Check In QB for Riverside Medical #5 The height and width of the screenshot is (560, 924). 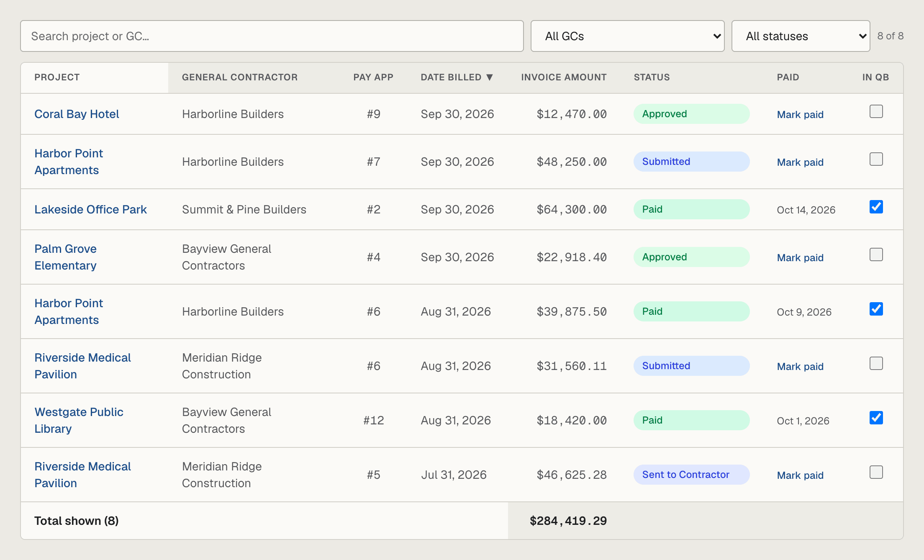click(876, 472)
